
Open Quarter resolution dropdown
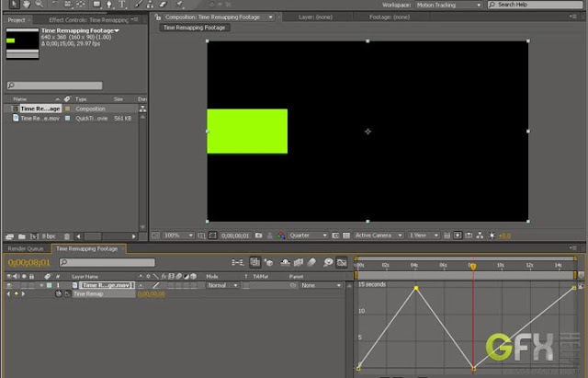click(x=308, y=235)
